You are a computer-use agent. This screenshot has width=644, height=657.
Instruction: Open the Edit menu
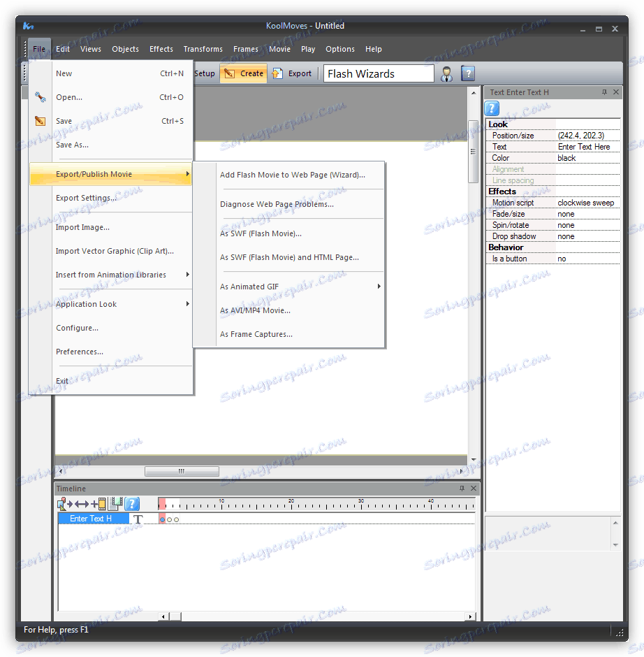[63, 49]
